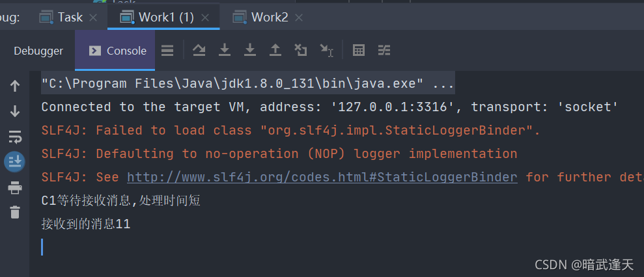Open the Debugger tab
This screenshot has height=277, width=644.
(x=38, y=51)
